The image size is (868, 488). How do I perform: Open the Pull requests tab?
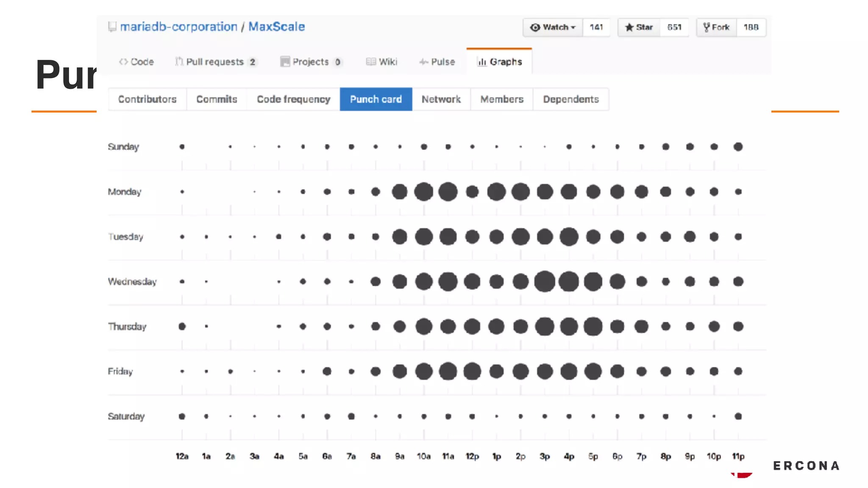pyautogui.click(x=216, y=62)
